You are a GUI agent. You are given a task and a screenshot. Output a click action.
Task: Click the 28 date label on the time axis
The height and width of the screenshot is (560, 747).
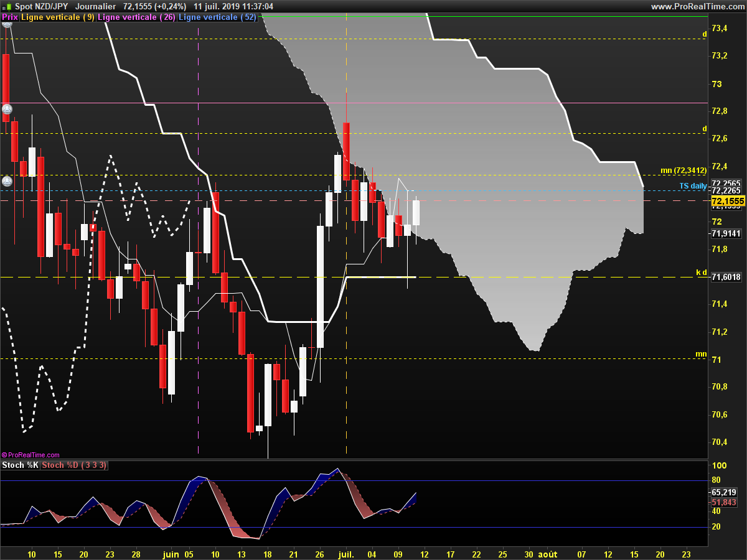[136, 553]
